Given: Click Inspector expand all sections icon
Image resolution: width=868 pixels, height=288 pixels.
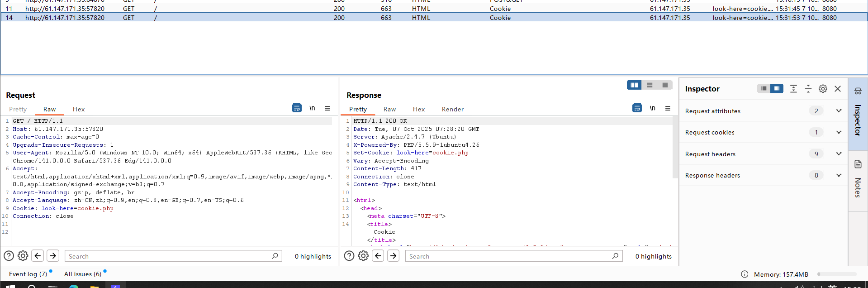Looking at the screenshot, I should click(x=793, y=89).
